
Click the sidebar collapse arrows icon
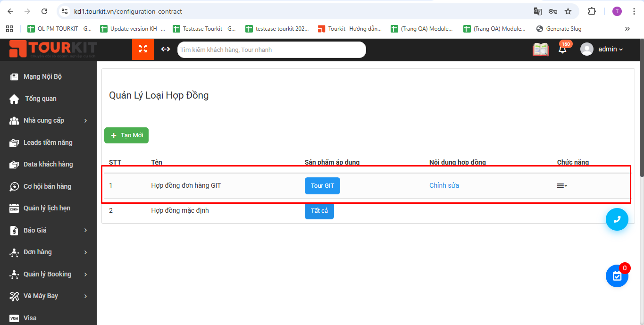[166, 49]
